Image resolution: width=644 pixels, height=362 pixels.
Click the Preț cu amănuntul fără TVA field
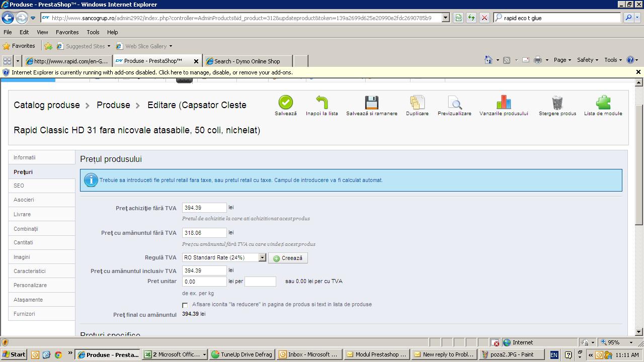click(x=204, y=233)
